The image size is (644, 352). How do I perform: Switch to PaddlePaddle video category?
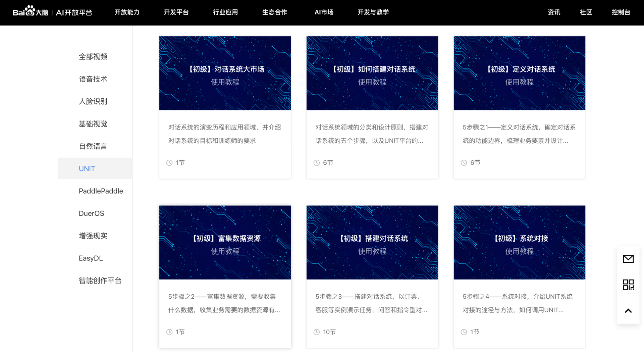(101, 191)
